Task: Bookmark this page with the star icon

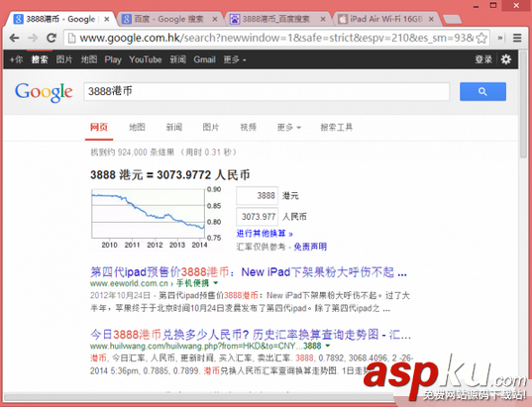Action: (x=481, y=38)
